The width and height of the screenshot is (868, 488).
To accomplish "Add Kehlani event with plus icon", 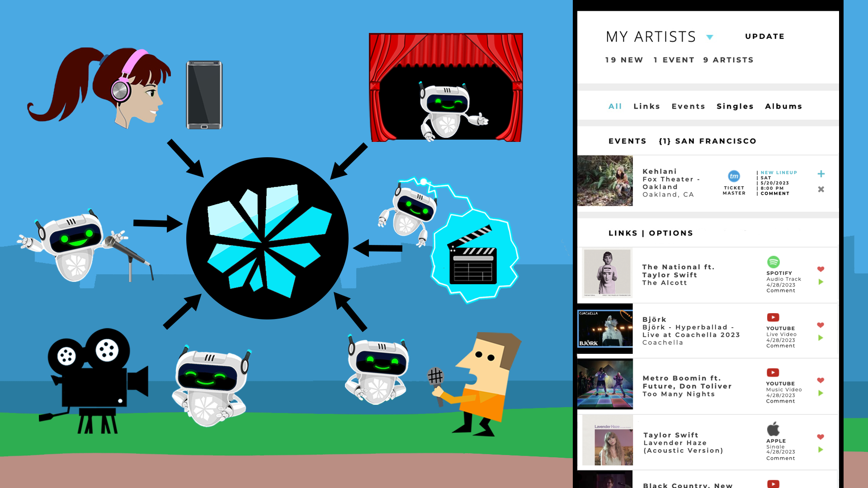I will 821,174.
